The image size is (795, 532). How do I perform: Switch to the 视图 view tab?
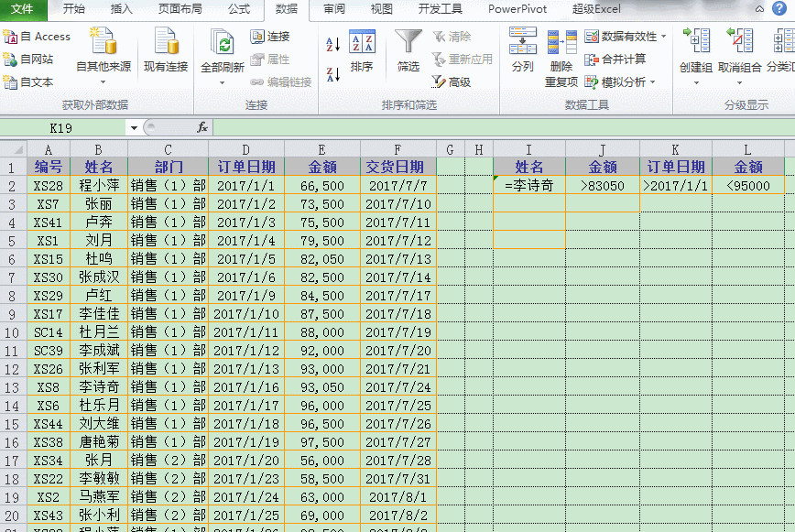click(381, 9)
